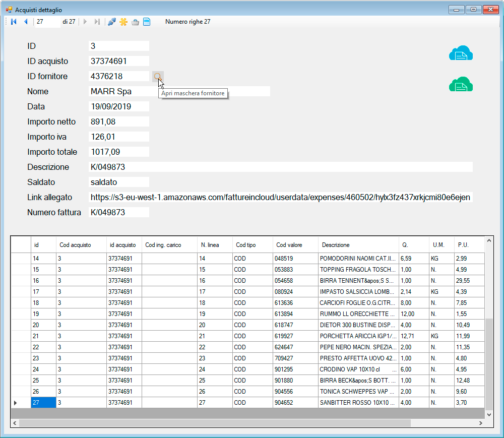Click cell PRESTO AFFETTA UOVO

[358, 358]
